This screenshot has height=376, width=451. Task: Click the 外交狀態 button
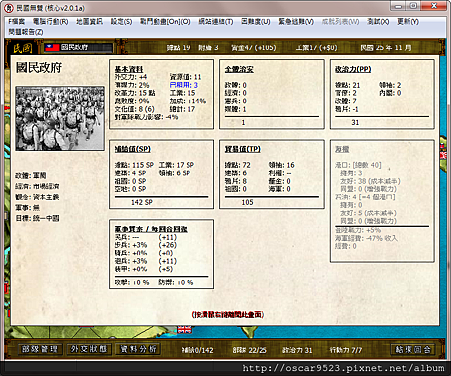89,349
